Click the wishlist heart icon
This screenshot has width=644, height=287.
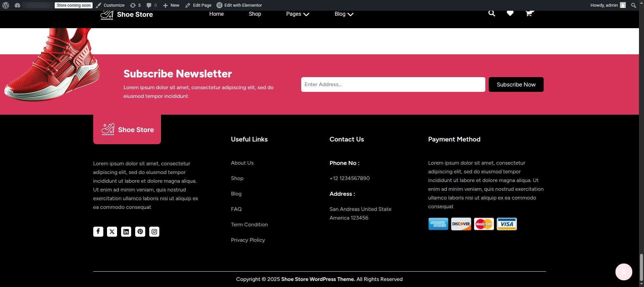pyautogui.click(x=510, y=14)
